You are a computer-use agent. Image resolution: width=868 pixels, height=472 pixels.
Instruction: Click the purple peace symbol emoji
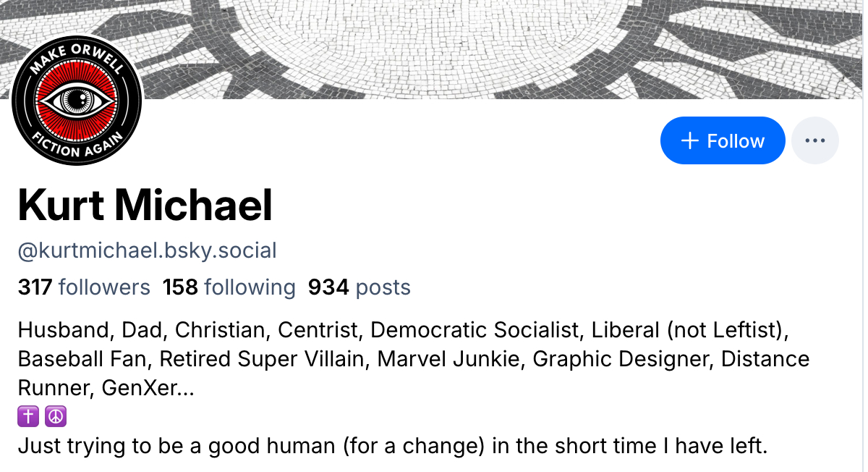tap(55, 417)
